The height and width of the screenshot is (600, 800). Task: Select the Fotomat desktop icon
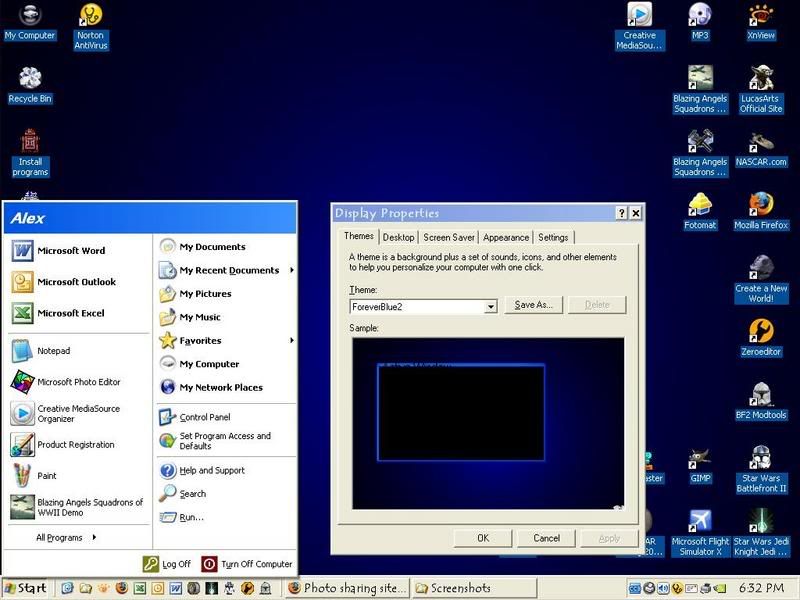(x=700, y=212)
